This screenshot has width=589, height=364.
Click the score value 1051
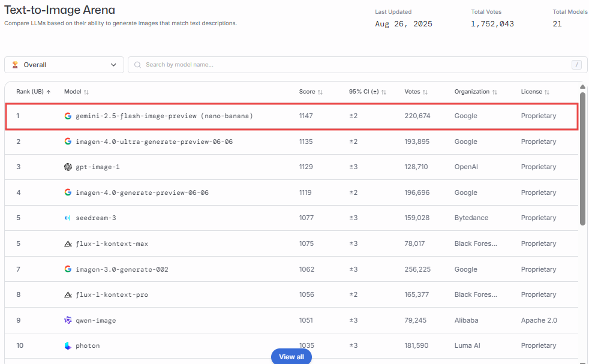click(x=306, y=320)
